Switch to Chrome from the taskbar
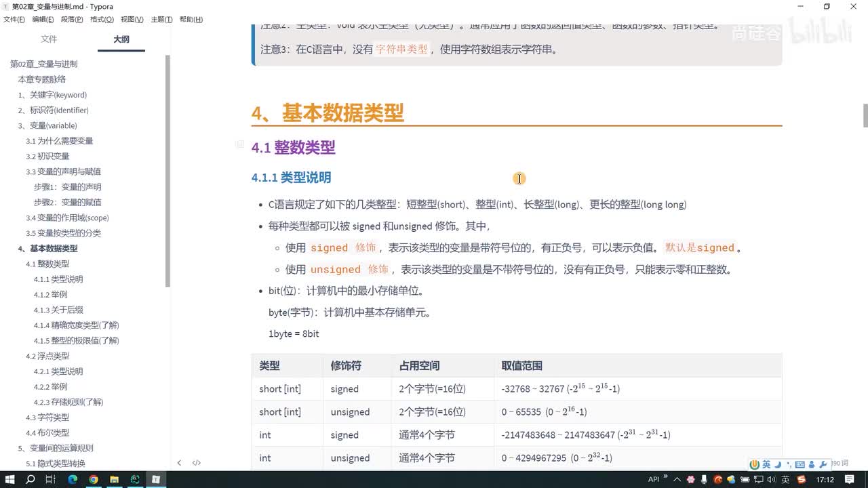This screenshot has width=868, height=488. [x=94, y=479]
